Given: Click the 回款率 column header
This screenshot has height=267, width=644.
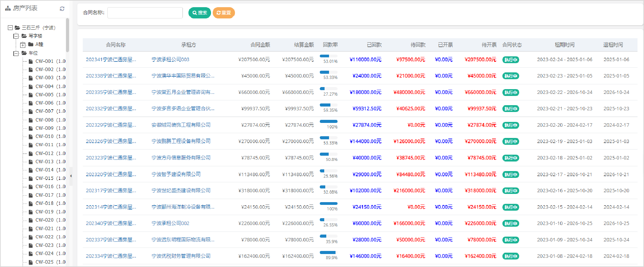Looking at the screenshot, I should pos(330,45).
